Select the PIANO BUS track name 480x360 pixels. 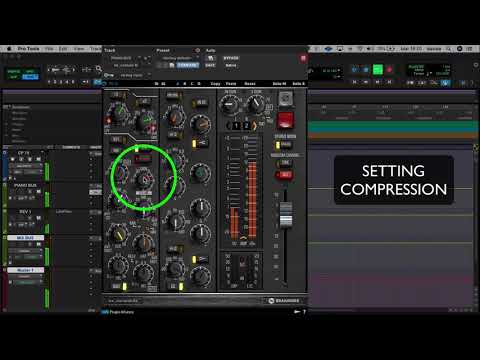click(x=25, y=185)
